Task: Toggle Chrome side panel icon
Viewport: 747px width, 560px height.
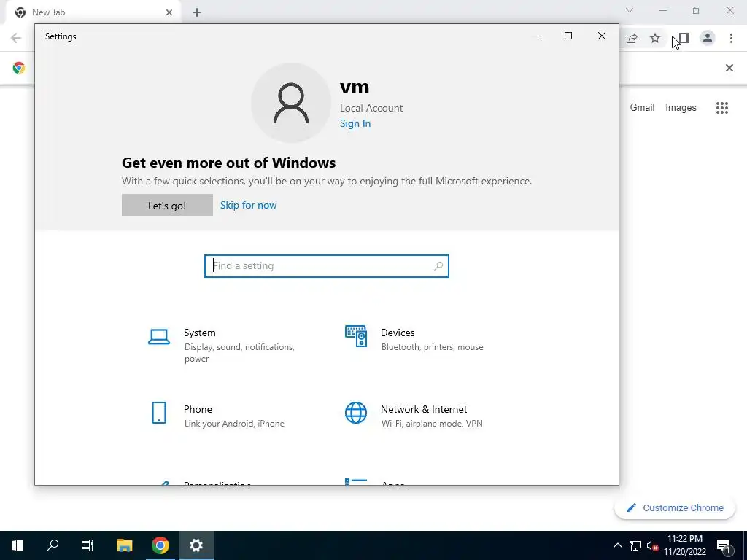Action: tap(684, 38)
